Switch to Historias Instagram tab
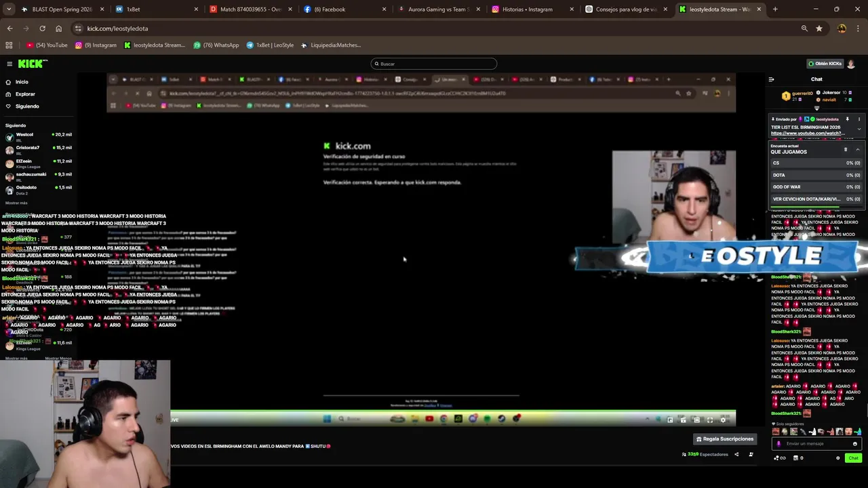868x488 pixels. pos(532,9)
